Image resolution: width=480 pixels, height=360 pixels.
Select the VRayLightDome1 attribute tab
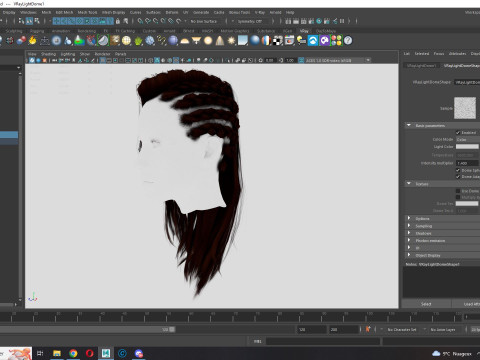[x=421, y=66]
